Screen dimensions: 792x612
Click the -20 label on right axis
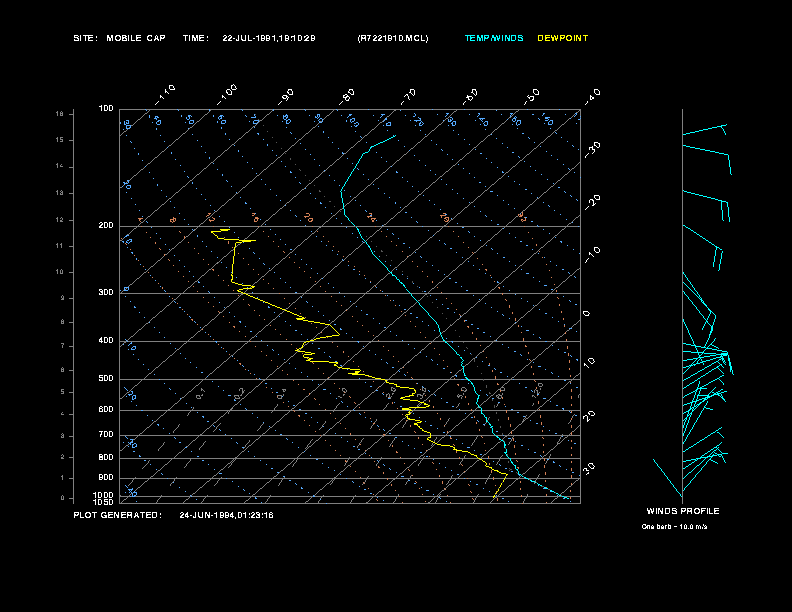pos(592,202)
